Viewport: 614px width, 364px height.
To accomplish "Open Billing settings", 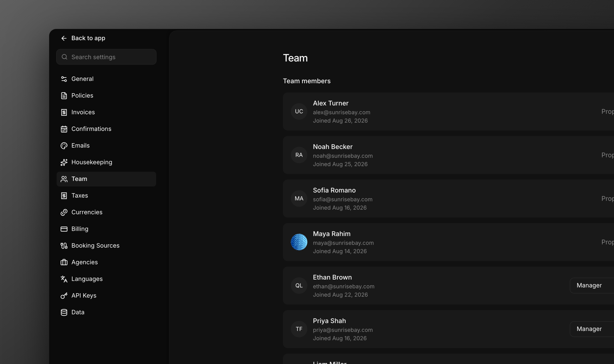I will click(106, 229).
